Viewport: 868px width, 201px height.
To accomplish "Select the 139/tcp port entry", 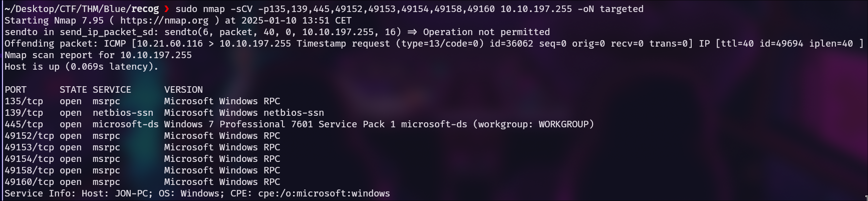I will coord(24,113).
